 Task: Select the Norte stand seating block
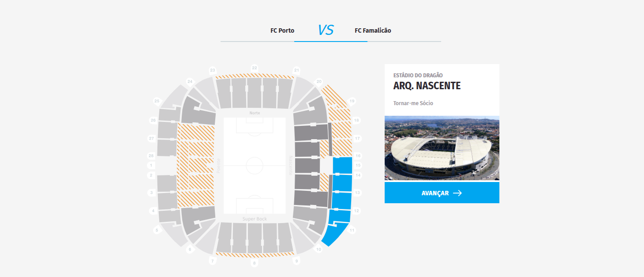(x=255, y=93)
